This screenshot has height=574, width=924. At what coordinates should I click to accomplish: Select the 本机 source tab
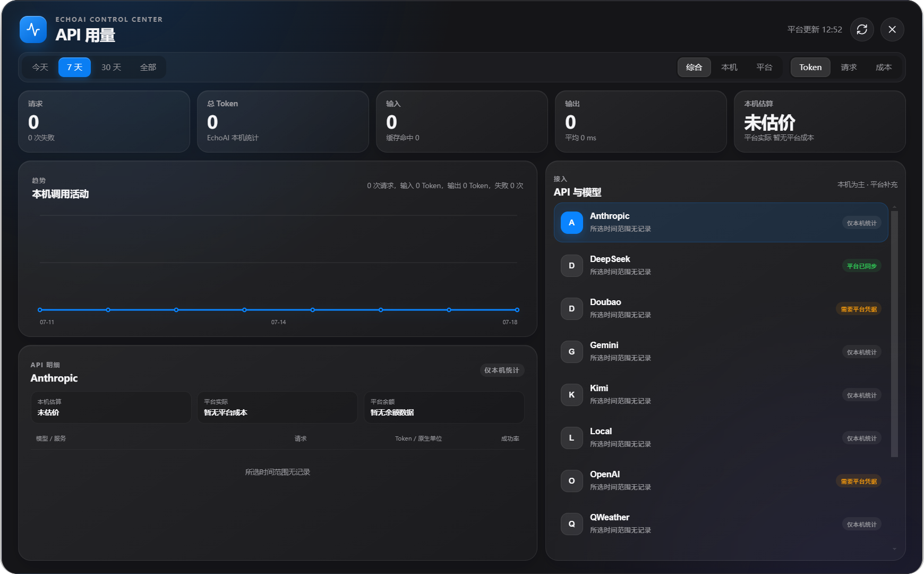[x=729, y=67]
